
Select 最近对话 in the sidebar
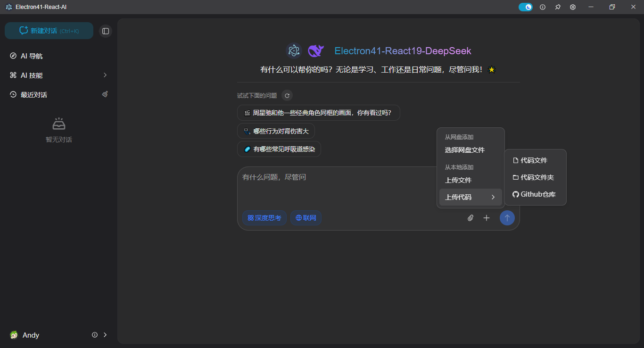point(34,95)
